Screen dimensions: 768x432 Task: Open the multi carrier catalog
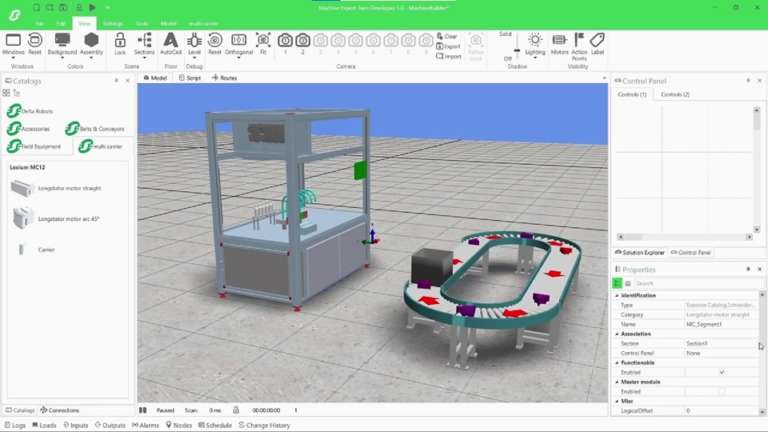(x=100, y=146)
